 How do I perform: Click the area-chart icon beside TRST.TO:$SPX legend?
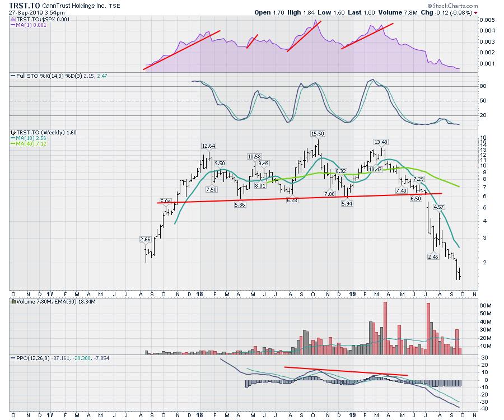[13, 19]
